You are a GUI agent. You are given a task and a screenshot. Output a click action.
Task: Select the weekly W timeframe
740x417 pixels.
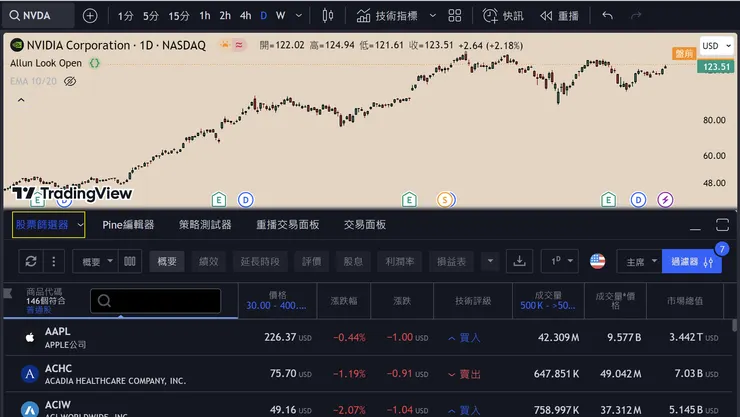click(280, 16)
